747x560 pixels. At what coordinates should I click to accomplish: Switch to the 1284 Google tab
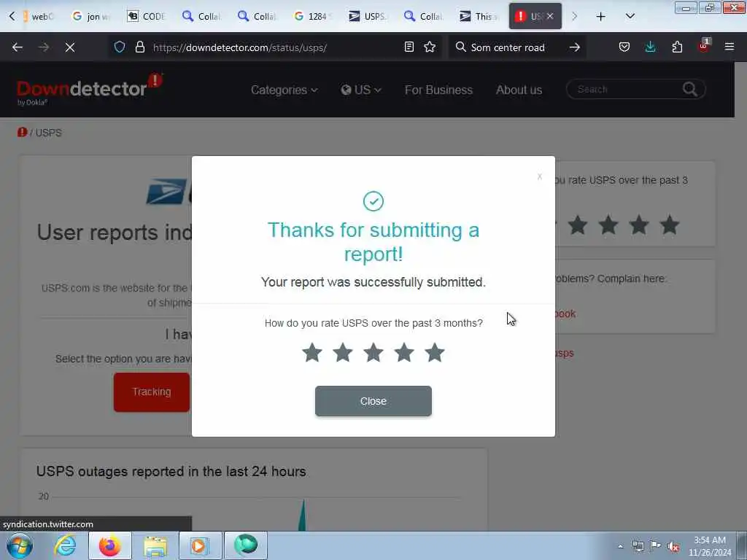[x=312, y=16]
